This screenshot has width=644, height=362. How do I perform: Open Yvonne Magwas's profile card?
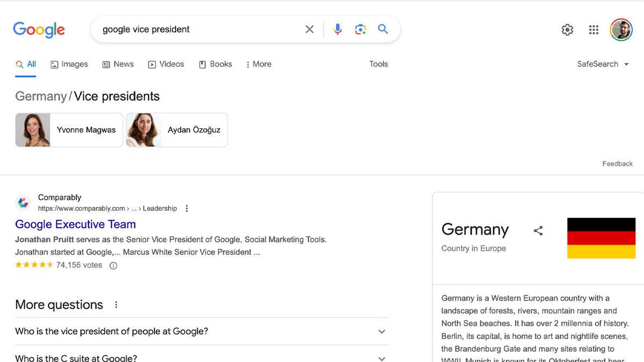point(69,129)
